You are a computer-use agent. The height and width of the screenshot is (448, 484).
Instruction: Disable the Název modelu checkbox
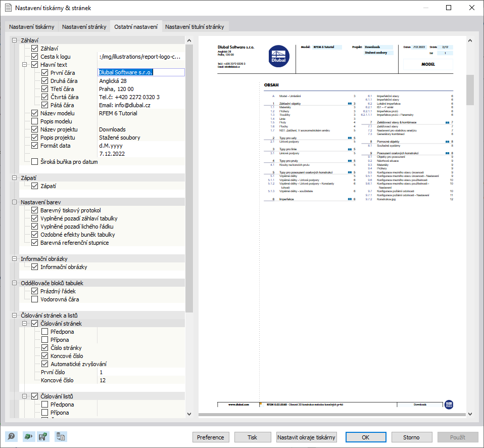(34, 113)
